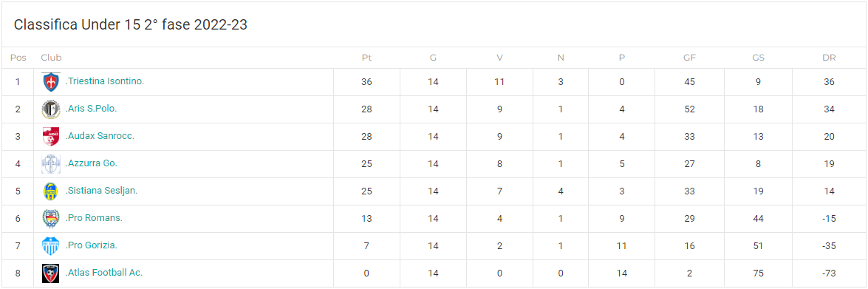The width and height of the screenshot is (868, 289).
Task: Click the Pt column header
Action: coord(366,58)
